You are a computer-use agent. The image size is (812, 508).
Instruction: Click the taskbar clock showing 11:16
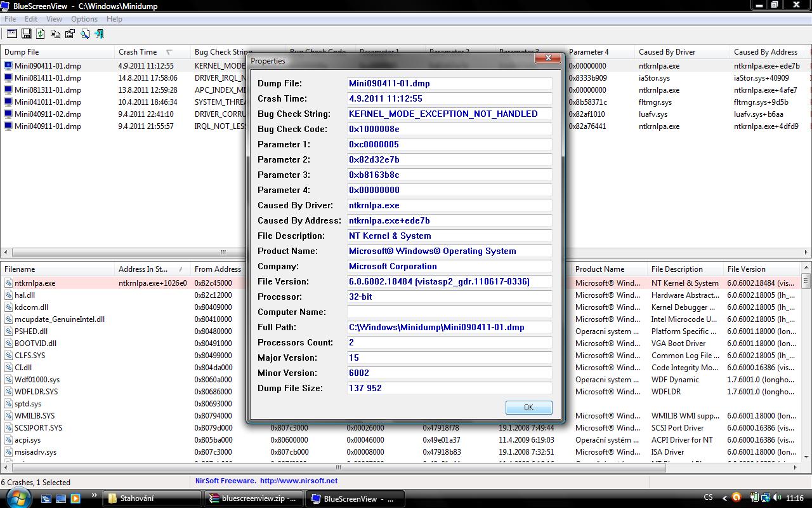(795, 498)
